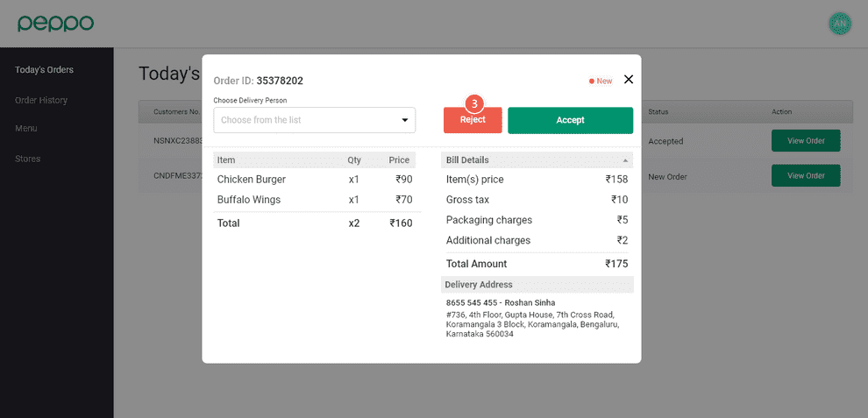Accept the order
868x418 pixels.
coord(570,120)
